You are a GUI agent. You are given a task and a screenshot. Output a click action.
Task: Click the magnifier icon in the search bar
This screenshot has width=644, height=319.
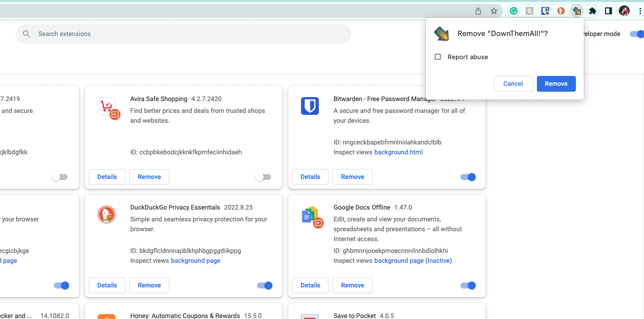(x=27, y=34)
